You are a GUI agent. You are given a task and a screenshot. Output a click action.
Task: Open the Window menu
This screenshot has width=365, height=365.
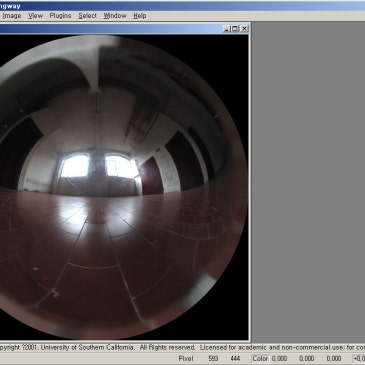pos(115,16)
